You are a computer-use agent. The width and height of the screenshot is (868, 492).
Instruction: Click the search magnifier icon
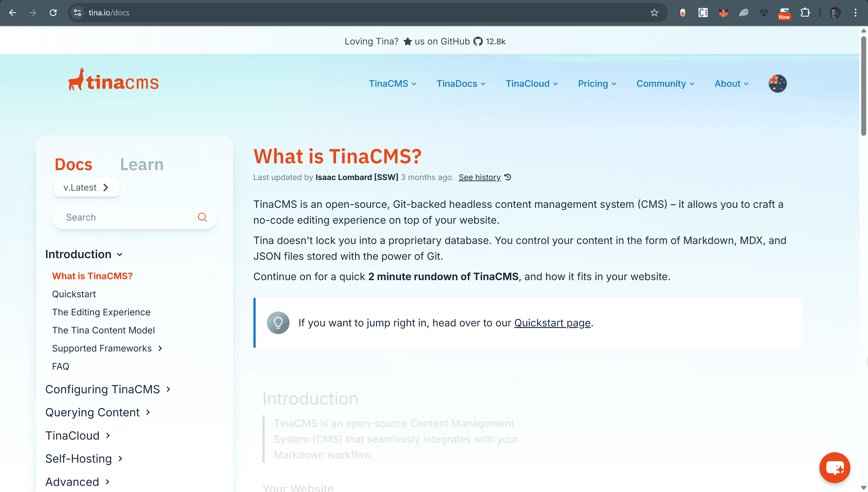coord(202,217)
